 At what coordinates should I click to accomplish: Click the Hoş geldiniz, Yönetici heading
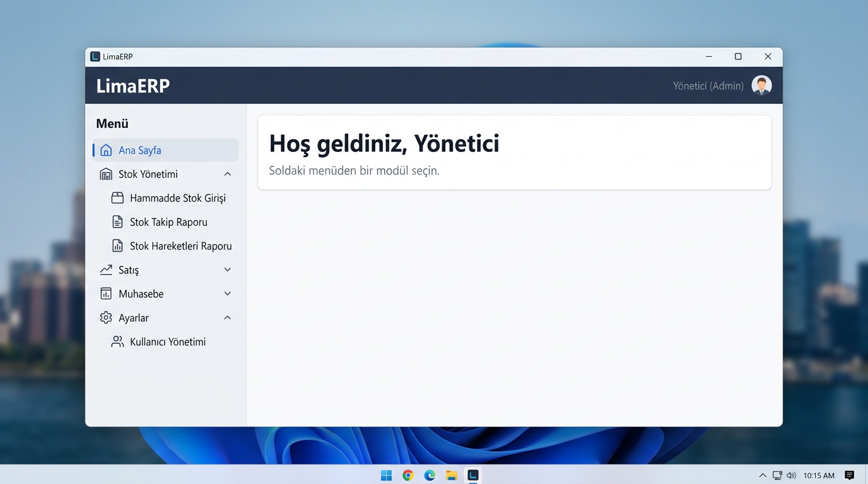(x=384, y=144)
